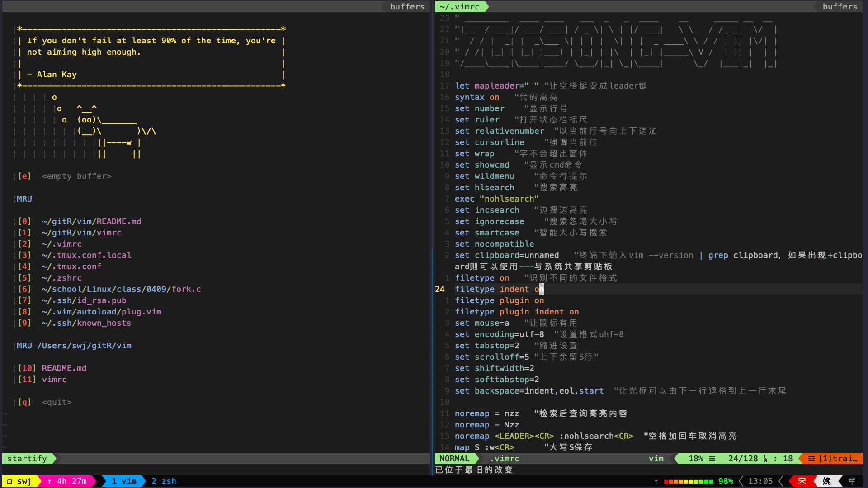Click the uptime arrow segment 4h 27m
This screenshot has width=868, height=488.
coord(67,481)
